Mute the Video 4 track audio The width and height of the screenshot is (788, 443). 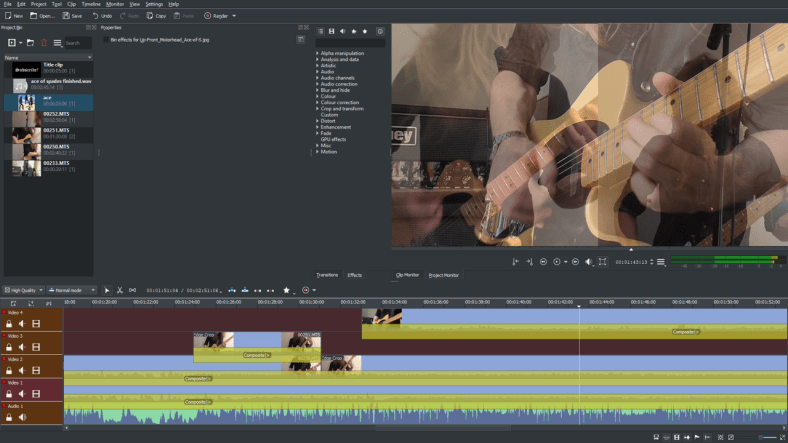point(22,324)
